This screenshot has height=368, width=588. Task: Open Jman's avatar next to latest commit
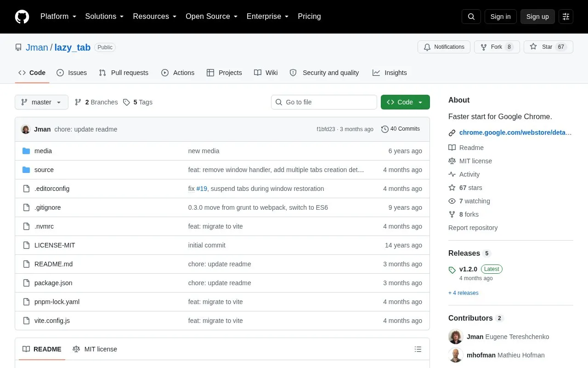coord(26,129)
